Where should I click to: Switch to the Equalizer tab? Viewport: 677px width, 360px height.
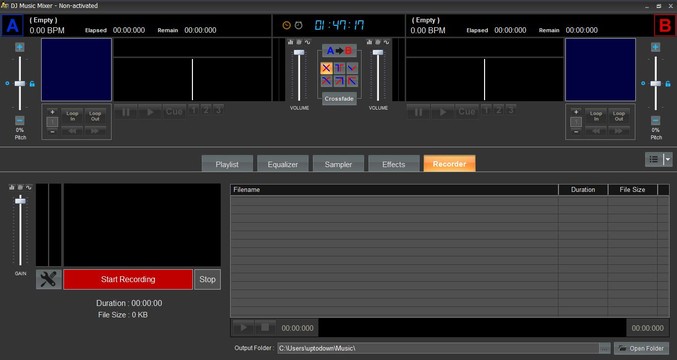pos(282,164)
